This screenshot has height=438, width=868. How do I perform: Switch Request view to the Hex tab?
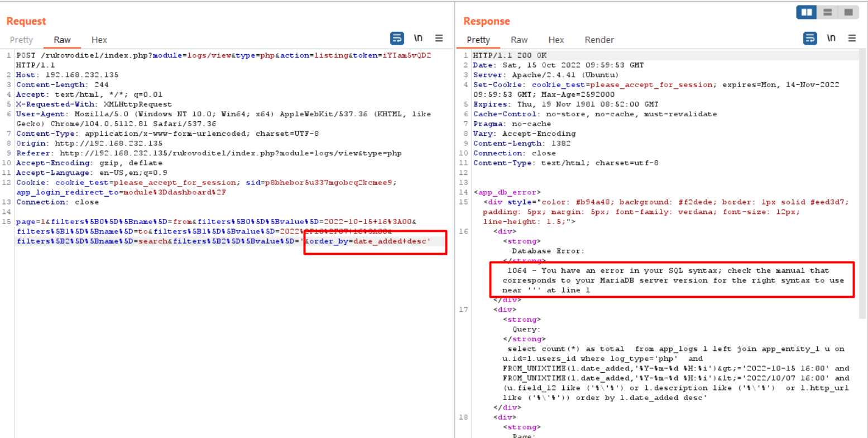click(99, 40)
